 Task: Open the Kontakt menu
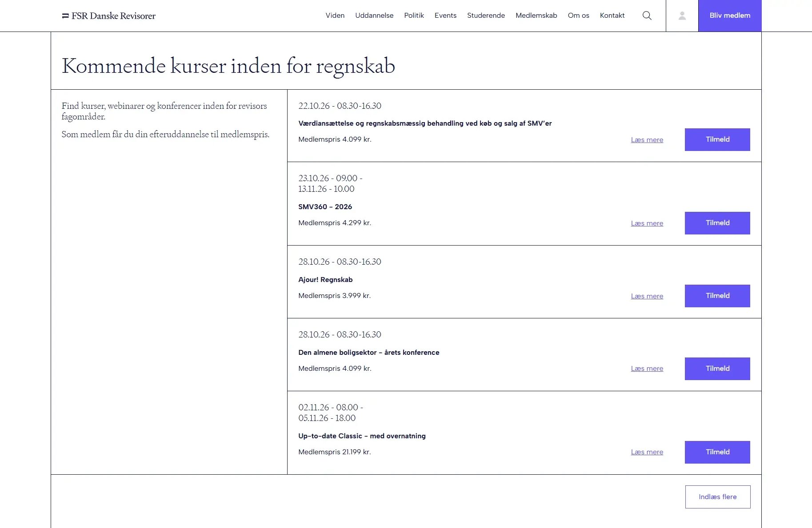[x=612, y=16]
